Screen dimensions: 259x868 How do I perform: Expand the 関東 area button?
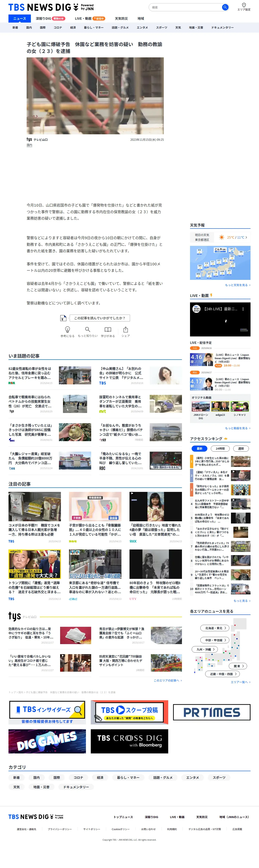pos(238,666)
